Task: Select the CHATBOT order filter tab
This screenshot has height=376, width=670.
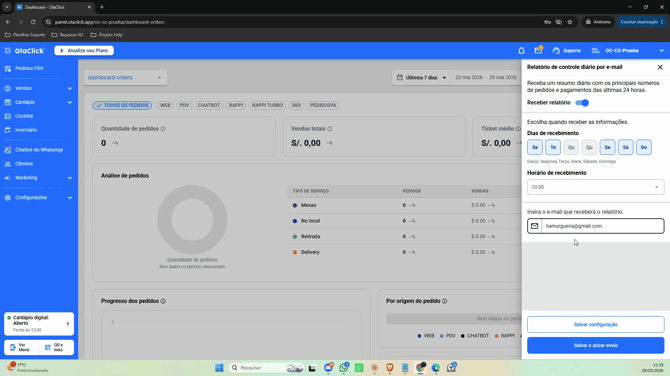Action: pos(209,105)
